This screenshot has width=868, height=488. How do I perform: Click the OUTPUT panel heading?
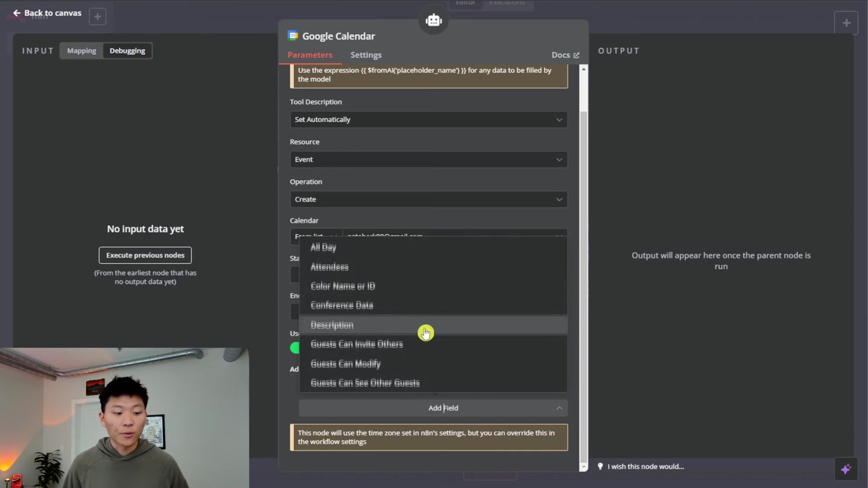(x=619, y=50)
